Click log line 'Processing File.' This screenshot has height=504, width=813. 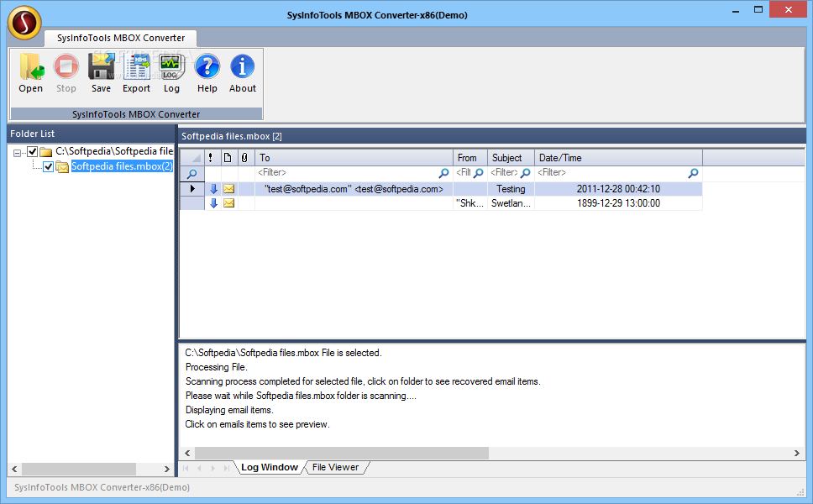pos(216,367)
